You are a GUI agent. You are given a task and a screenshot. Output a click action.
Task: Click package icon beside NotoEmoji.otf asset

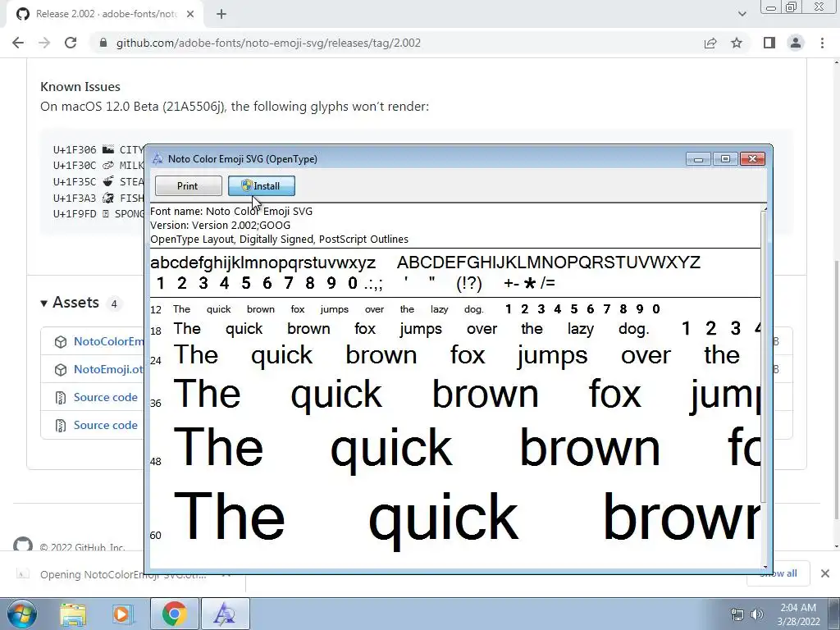click(x=61, y=370)
